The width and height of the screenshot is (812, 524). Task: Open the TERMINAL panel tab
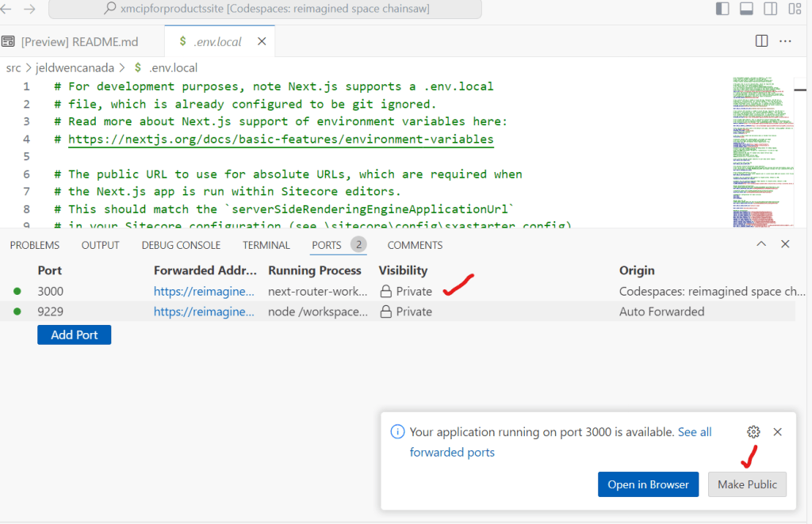266,245
